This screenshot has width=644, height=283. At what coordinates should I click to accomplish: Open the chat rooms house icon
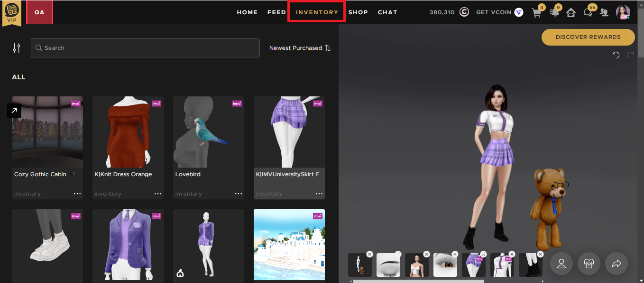[571, 13]
